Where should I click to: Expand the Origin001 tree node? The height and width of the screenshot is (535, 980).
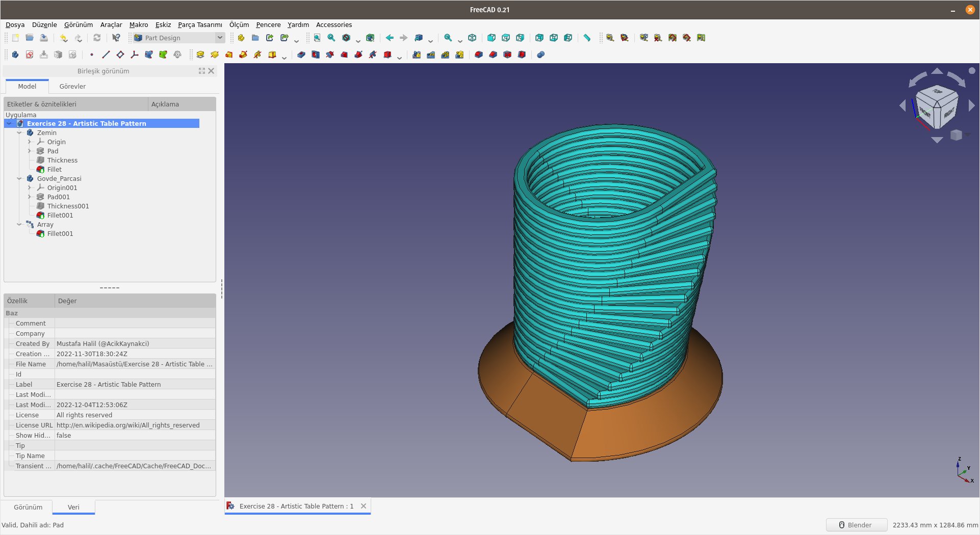pyautogui.click(x=30, y=188)
